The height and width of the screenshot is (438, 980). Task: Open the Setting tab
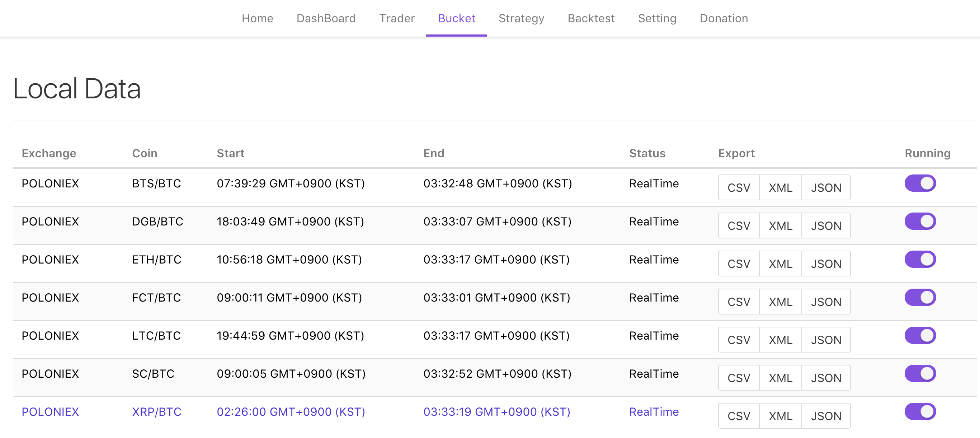coord(657,18)
